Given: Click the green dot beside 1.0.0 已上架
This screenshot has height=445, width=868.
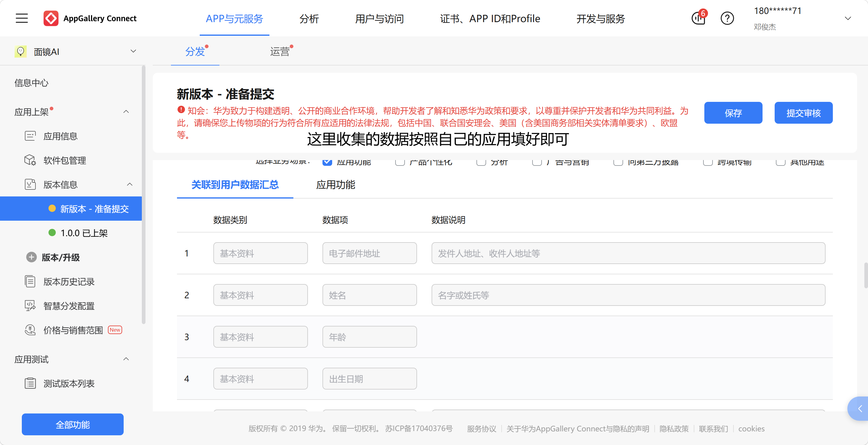Looking at the screenshot, I should click(x=52, y=233).
